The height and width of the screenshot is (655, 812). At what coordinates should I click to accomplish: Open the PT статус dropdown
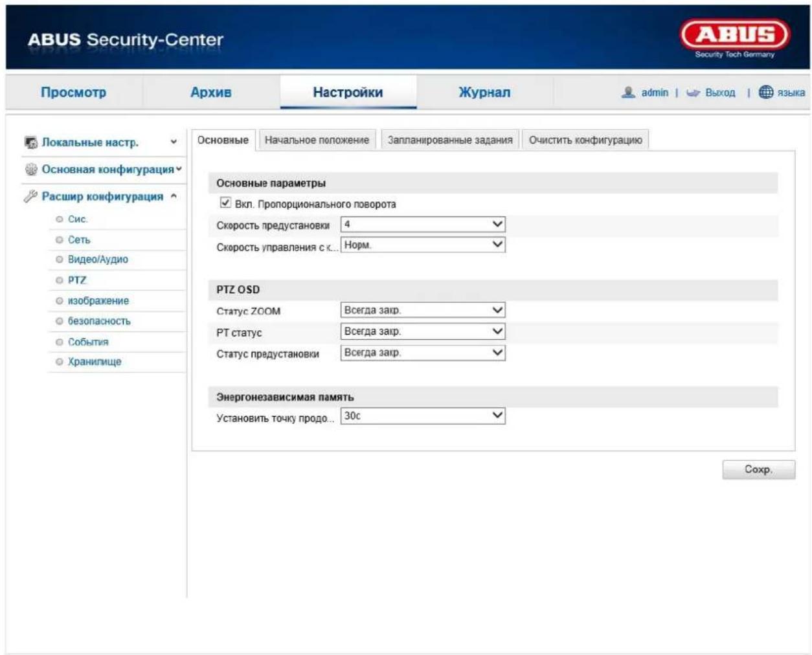pyautogui.click(x=423, y=331)
